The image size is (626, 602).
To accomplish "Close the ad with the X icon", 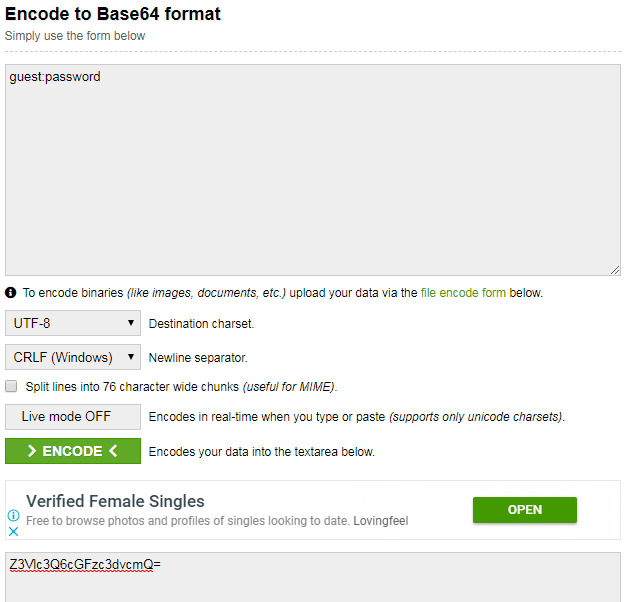I will [x=14, y=532].
